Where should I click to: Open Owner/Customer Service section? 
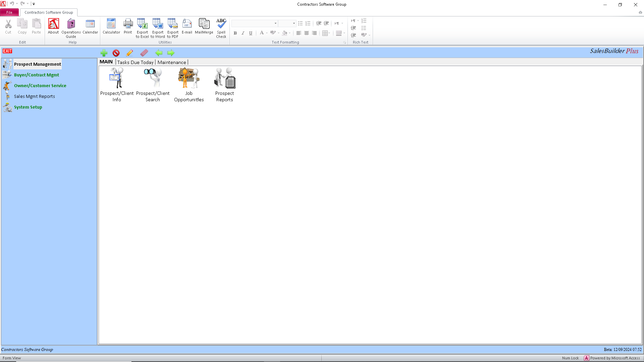click(40, 85)
